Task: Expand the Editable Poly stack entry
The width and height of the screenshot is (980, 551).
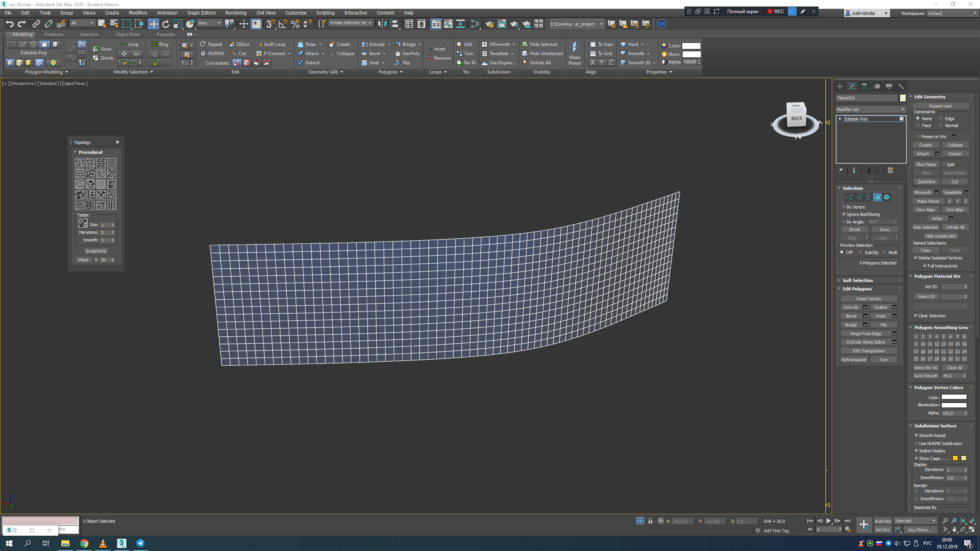Action: (x=840, y=119)
